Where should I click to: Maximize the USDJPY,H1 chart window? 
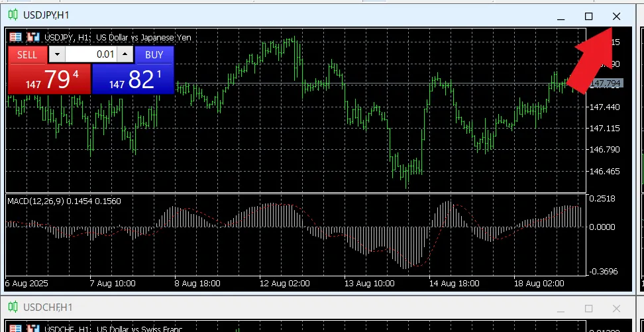point(588,17)
